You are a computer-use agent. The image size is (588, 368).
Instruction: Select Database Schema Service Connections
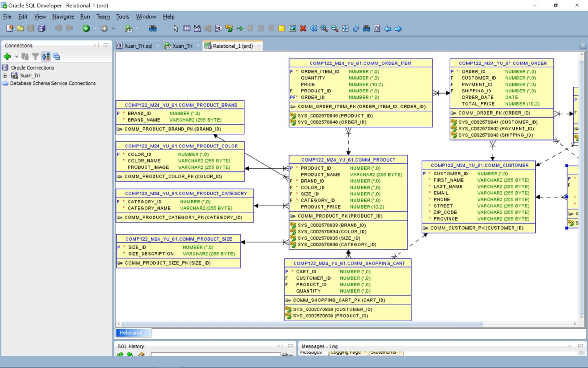pos(53,83)
